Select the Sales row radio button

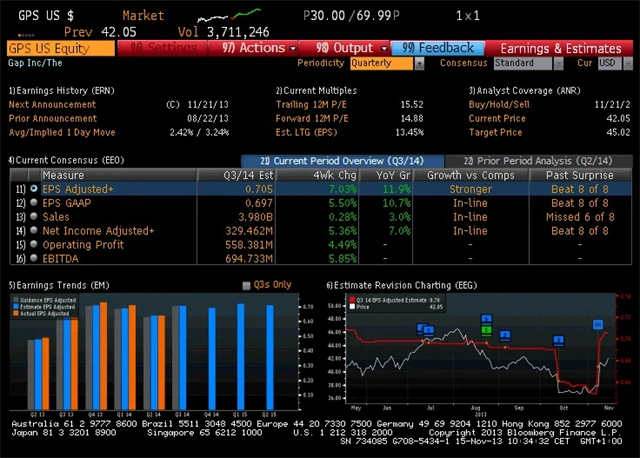(x=34, y=216)
